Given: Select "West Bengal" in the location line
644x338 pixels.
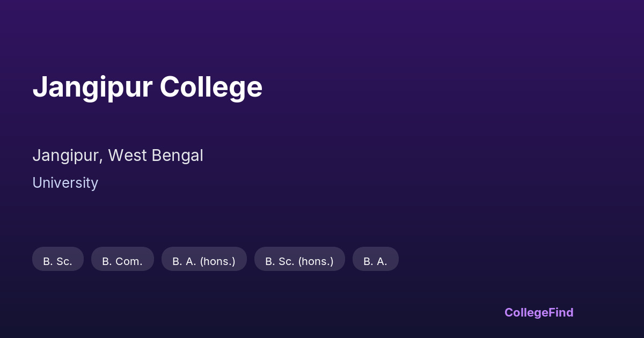Looking at the screenshot, I should pos(156,156).
